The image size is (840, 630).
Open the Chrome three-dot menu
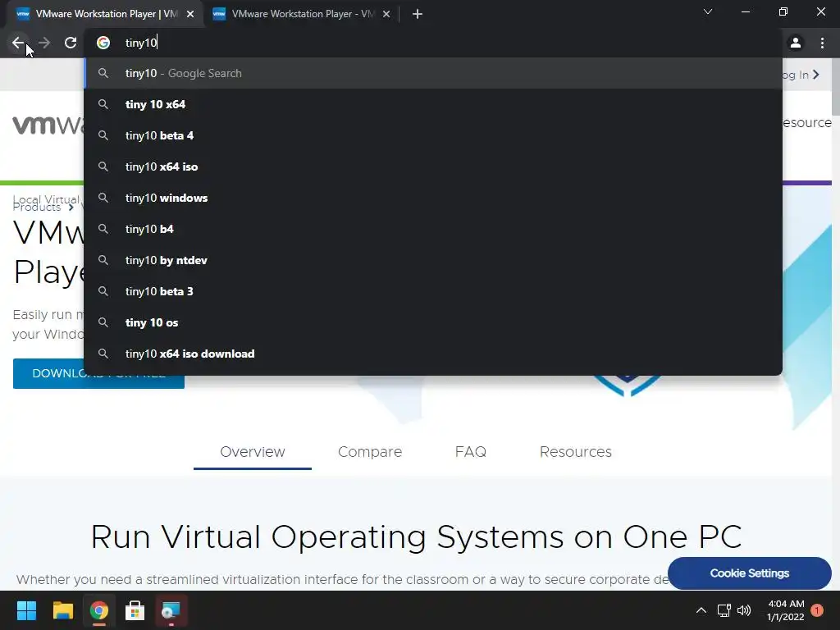click(x=822, y=43)
